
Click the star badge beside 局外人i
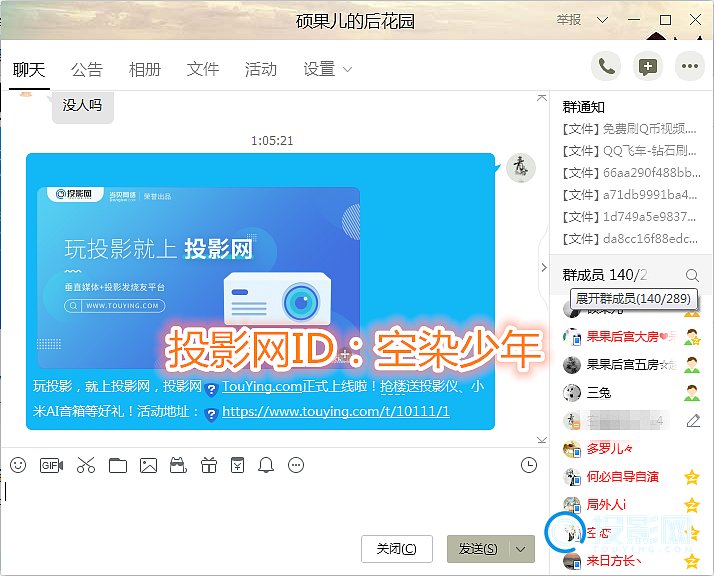click(x=692, y=505)
